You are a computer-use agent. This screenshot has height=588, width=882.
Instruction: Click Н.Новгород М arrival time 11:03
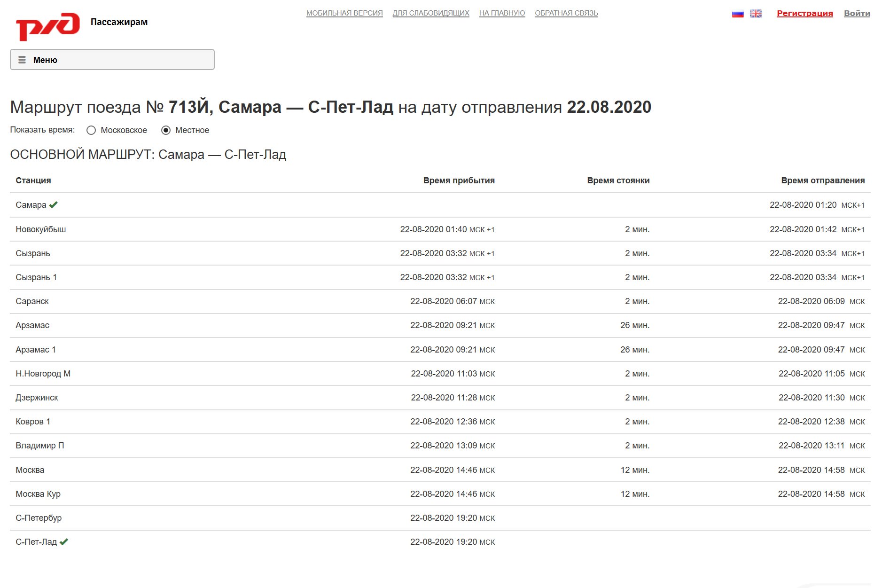(453, 374)
